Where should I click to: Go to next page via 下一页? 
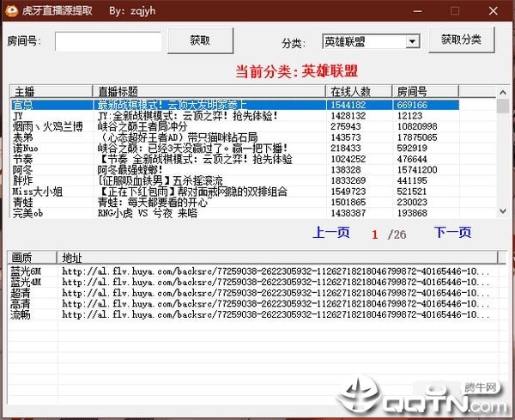(x=452, y=233)
